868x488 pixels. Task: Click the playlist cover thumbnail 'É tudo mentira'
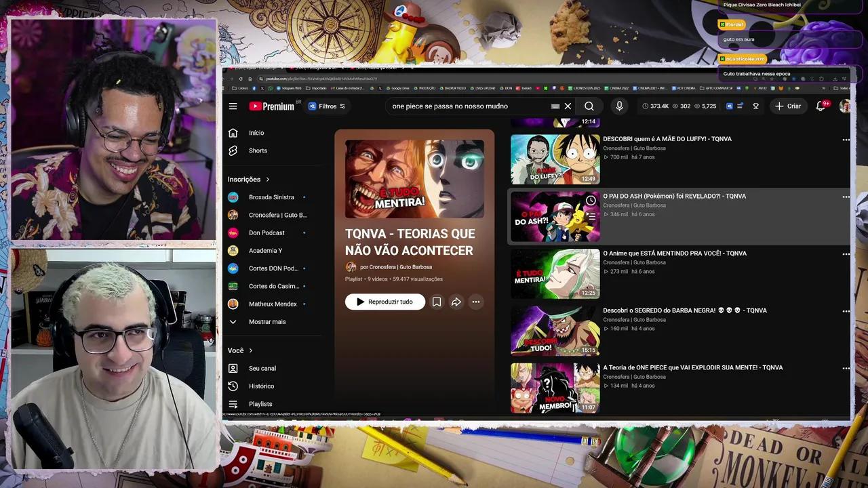414,179
